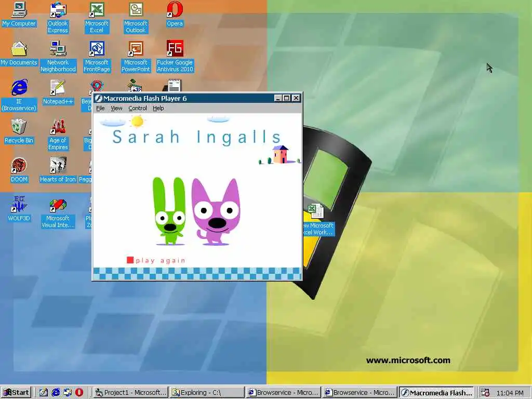Close the Macromedia Flash Player window
The height and width of the screenshot is (399, 532).
(x=296, y=98)
